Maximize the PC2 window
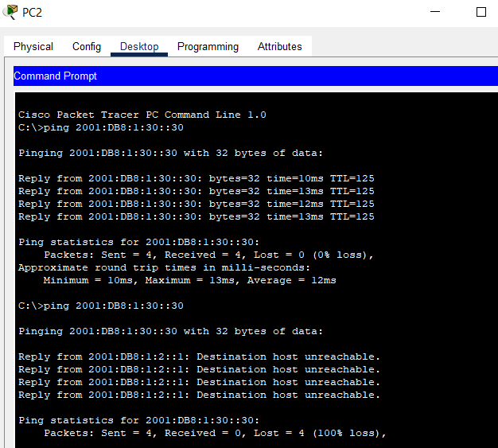 pyautogui.click(x=481, y=12)
